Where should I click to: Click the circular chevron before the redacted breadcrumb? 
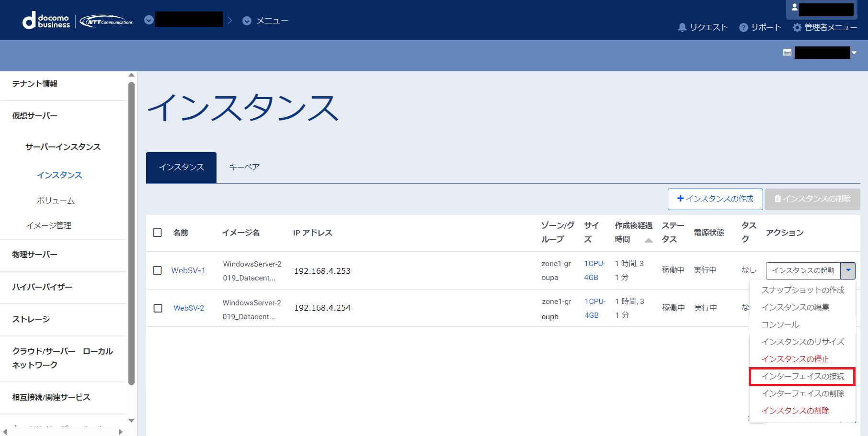[149, 20]
